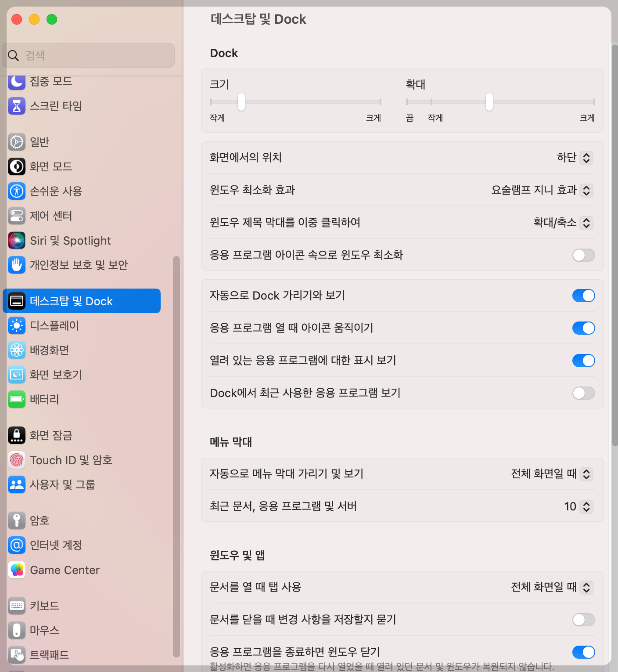Open 키보드 keyboard icon
The height and width of the screenshot is (672, 618).
point(17,606)
